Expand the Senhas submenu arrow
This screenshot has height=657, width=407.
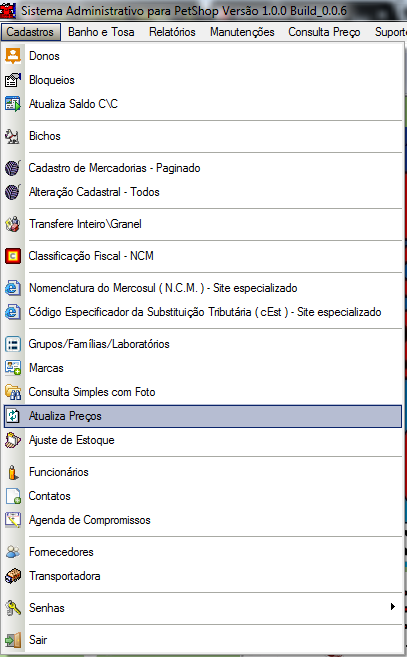392,606
